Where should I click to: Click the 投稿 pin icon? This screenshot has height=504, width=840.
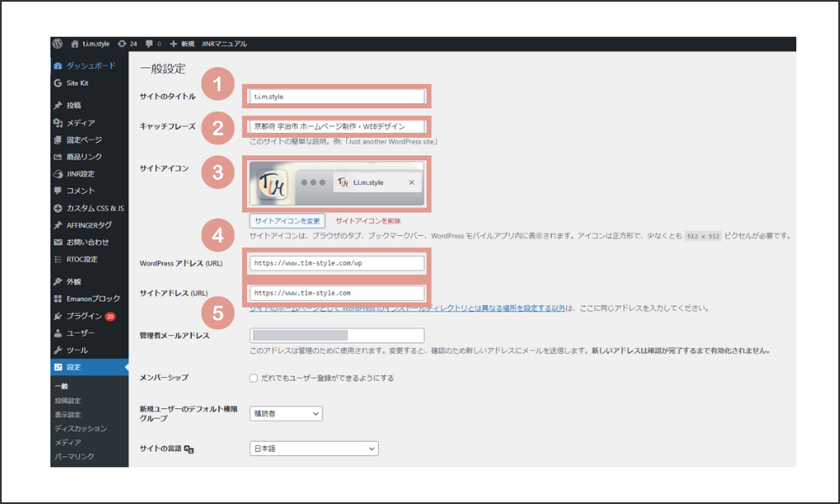click(x=58, y=106)
